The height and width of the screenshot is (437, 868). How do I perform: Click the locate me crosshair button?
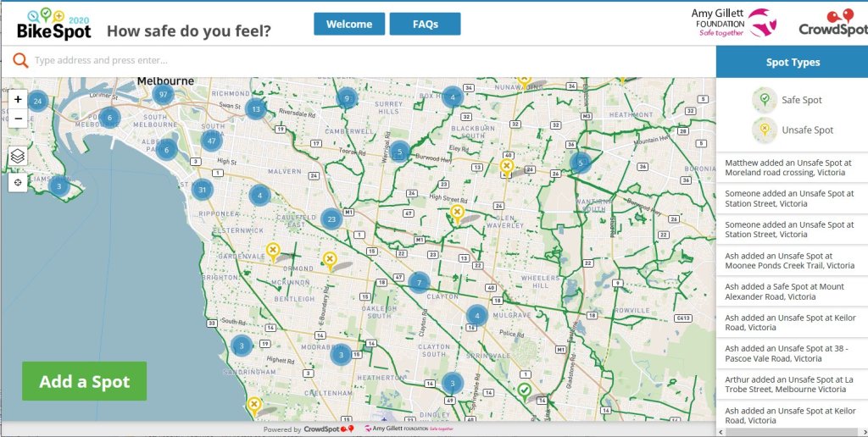18,183
